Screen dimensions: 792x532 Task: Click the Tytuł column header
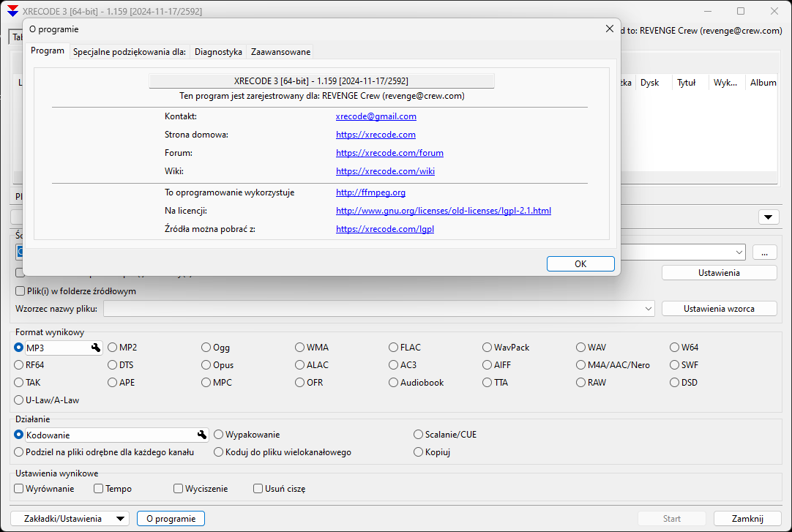tap(687, 83)
